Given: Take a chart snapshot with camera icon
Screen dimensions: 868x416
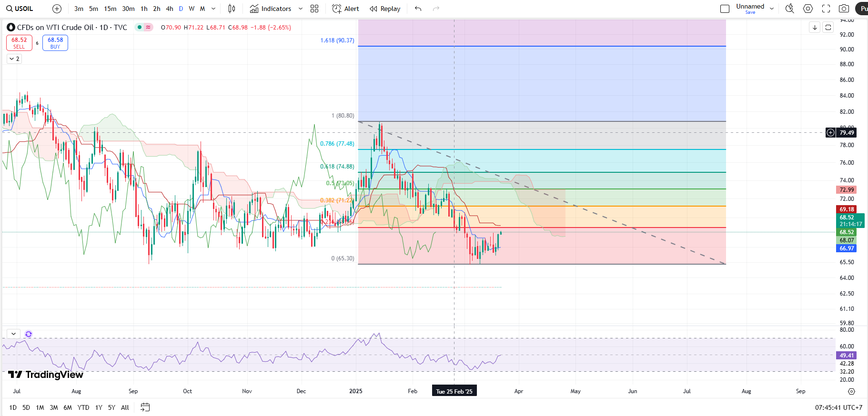Looking at the screenshot, I should [844, 9].
